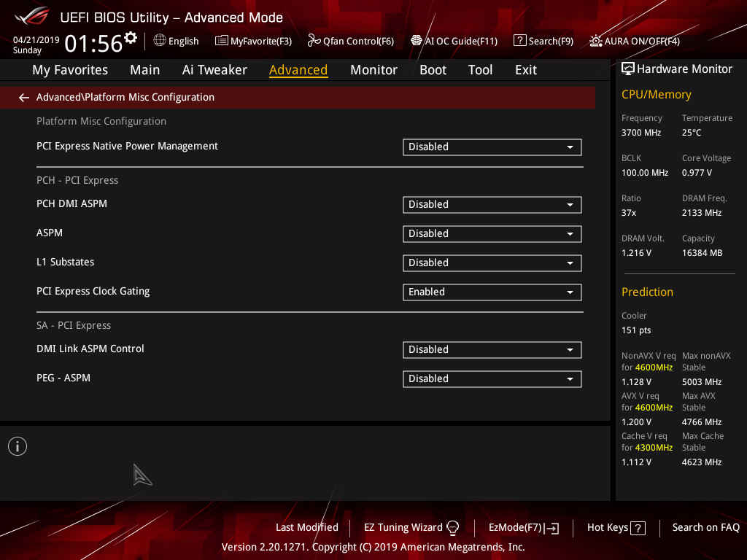Switch to the Main tab
This screenshot has width=747, height=560.
click(145, 70)
